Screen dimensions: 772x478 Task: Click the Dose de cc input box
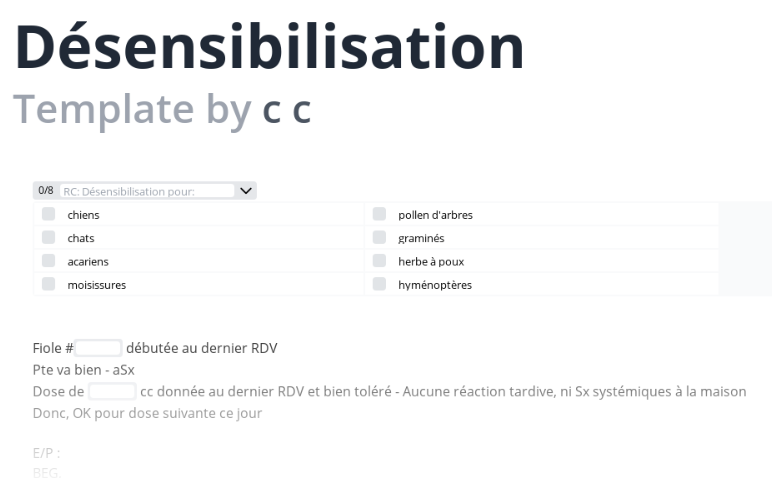[112, 391]
